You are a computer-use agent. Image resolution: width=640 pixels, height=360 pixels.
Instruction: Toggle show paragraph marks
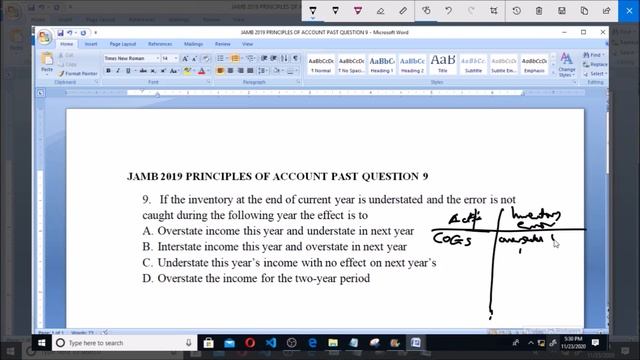pyautogui.click(x=295, y=58)
